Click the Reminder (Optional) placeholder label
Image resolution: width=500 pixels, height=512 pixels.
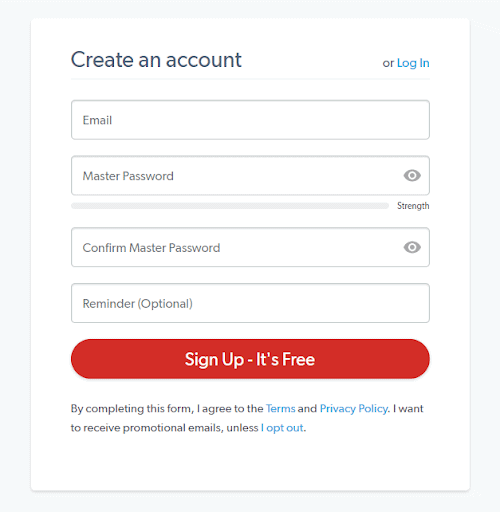(138, 304)
